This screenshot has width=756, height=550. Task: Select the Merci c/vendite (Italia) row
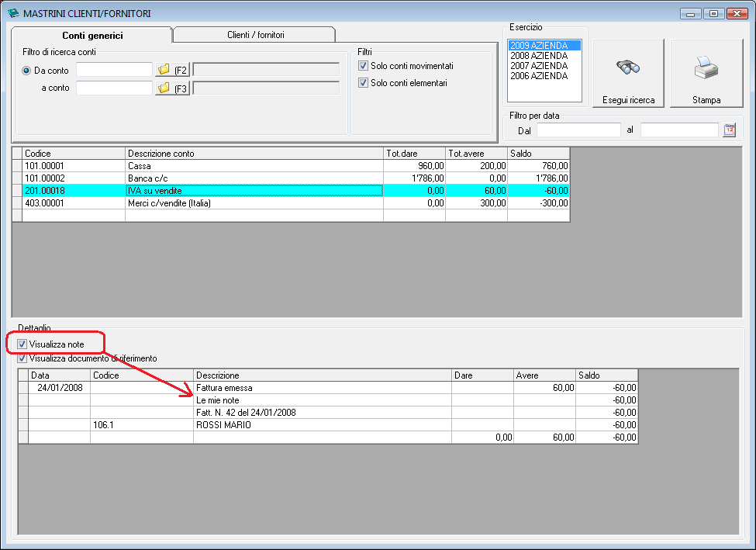[x=291, y=203]
